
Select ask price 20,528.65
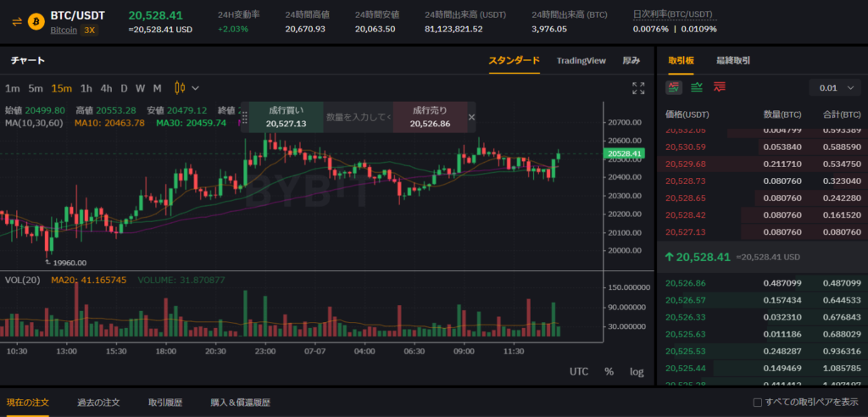point(685,197)
